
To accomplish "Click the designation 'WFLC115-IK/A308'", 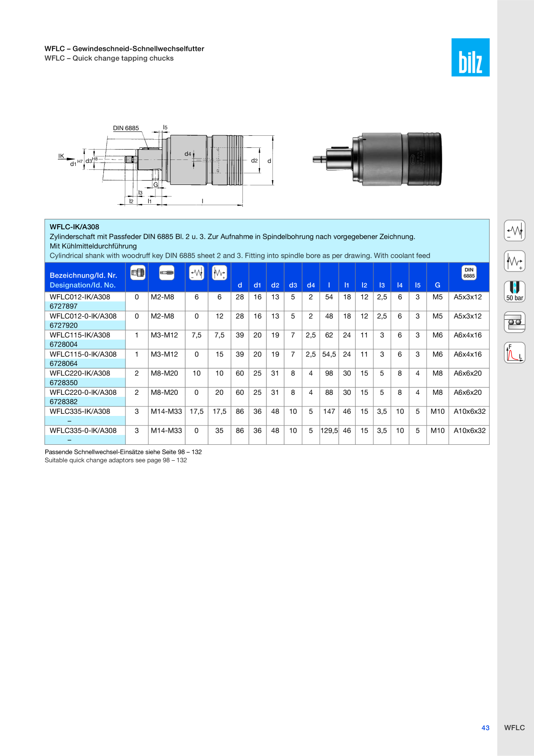I will point(80,335).
